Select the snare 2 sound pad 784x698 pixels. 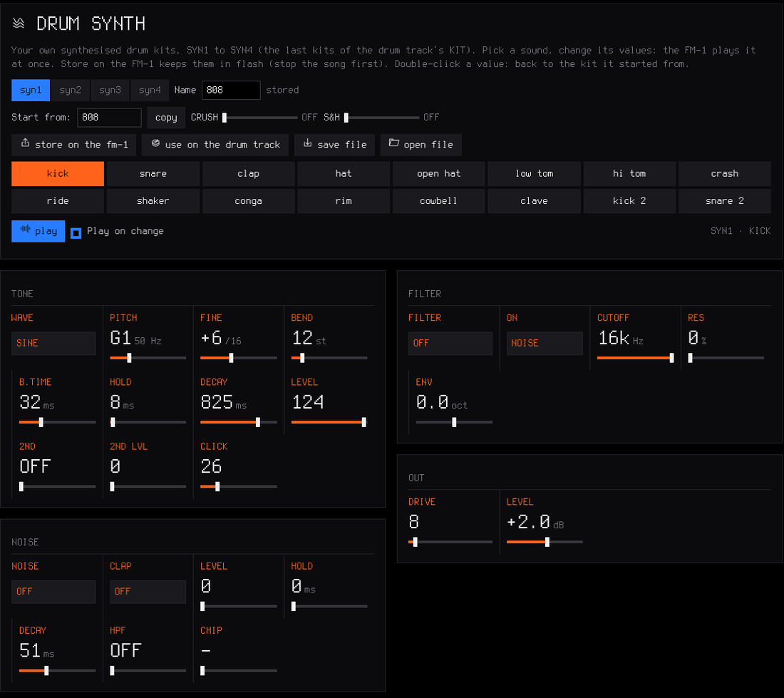point(725,201)
